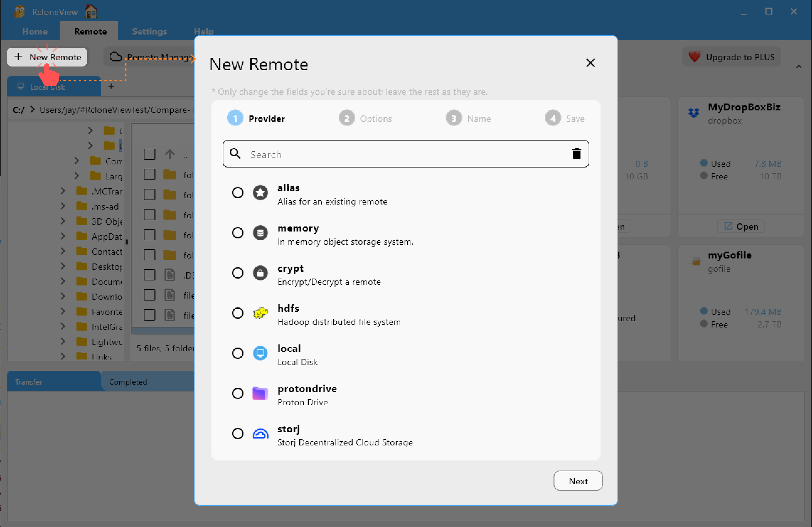Open the MyDropBoxBiz remote
Image resolution: width=812 pixels, height=527 pixels.
click(x=741, y=226)
